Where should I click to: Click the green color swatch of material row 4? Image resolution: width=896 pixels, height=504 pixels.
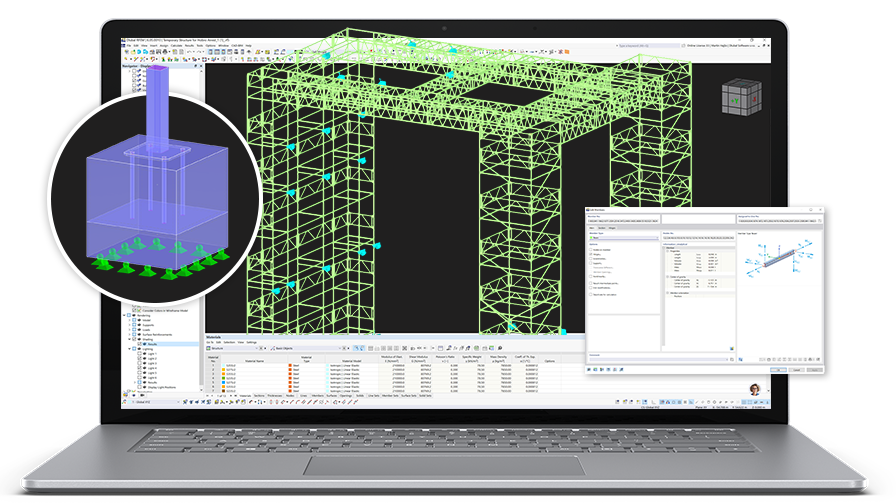point(223,378)
